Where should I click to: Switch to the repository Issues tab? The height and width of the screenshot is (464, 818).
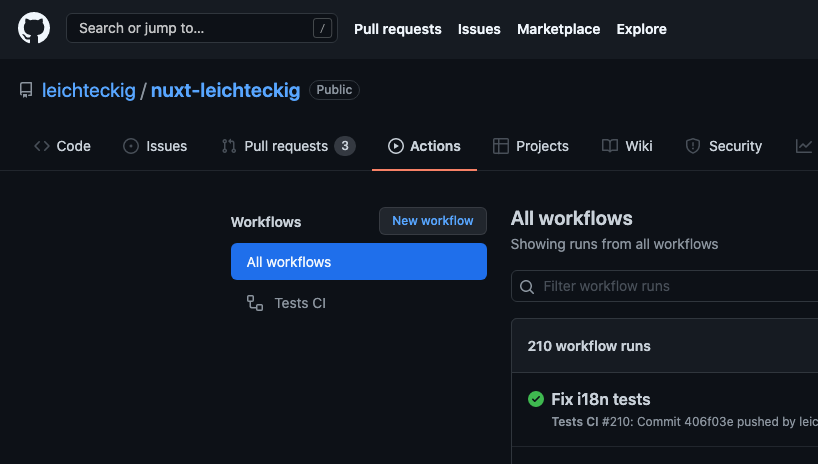click(x=155, y=146)
